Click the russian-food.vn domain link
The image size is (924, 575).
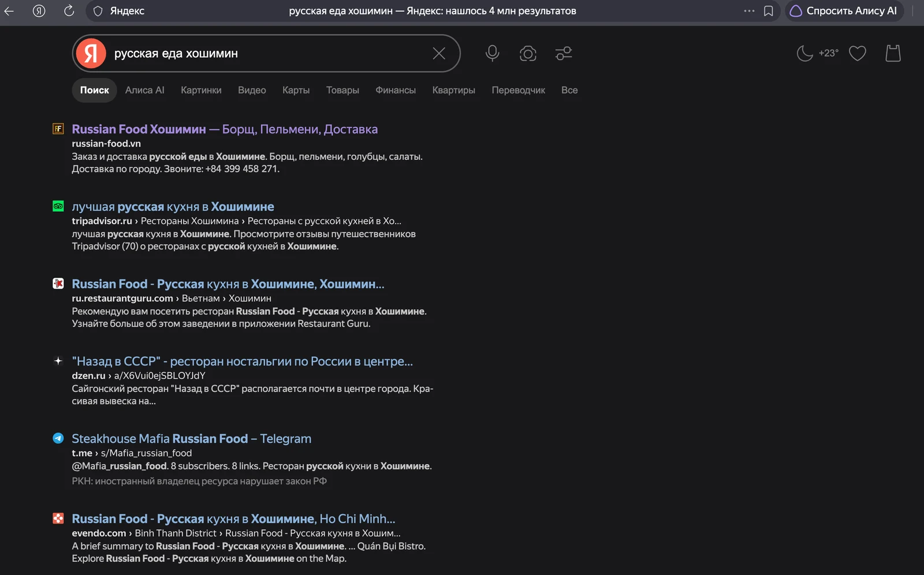[x=106, y=144]
